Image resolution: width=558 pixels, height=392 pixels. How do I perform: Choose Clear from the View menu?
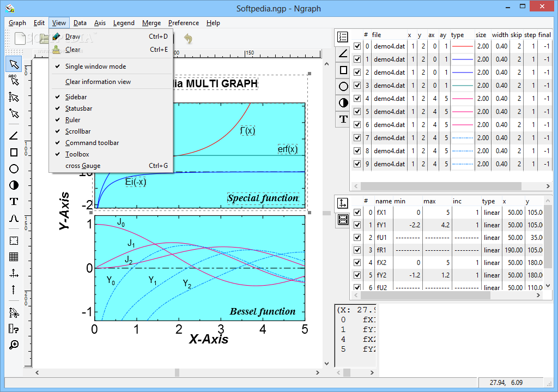[x=111, y=50]
